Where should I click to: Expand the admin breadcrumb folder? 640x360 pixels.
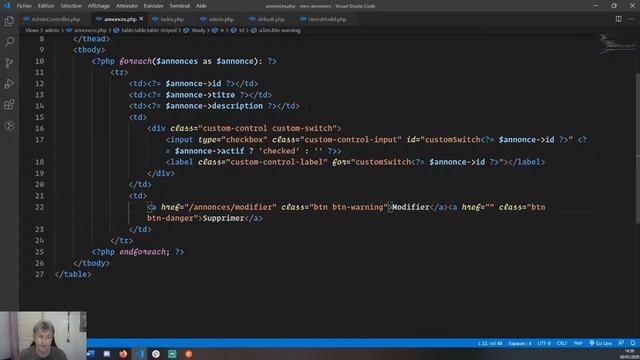point(52,30)
